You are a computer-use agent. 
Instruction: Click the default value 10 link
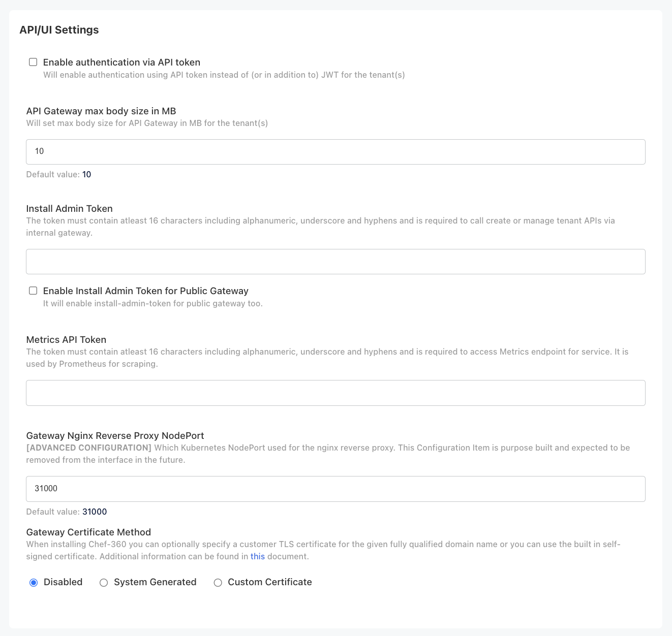pos(86,174)
